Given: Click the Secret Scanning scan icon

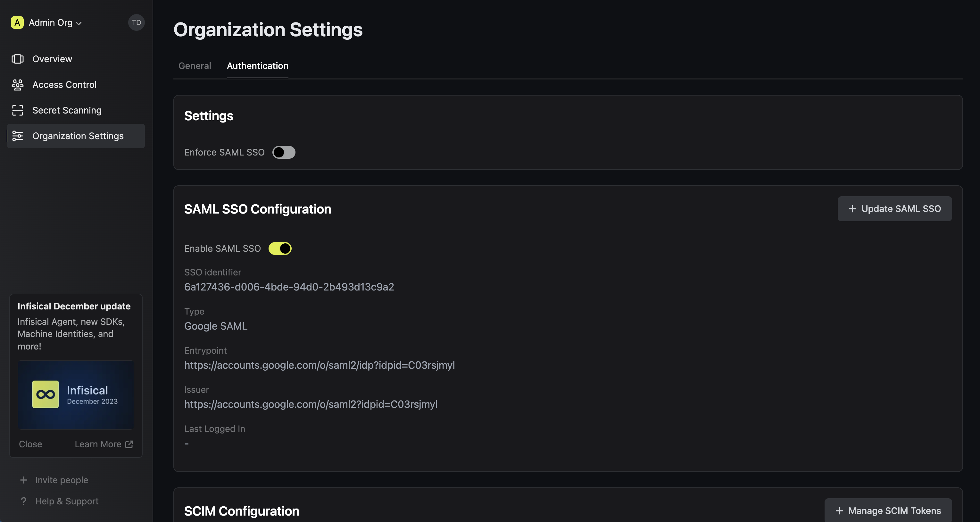Looking at the screenshot, I should pyautogui.click(x=18, y=110).
